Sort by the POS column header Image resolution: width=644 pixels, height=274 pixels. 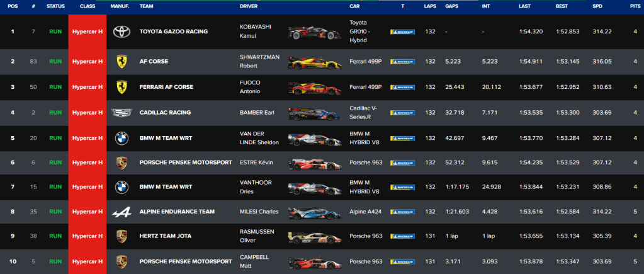[13, 6]
